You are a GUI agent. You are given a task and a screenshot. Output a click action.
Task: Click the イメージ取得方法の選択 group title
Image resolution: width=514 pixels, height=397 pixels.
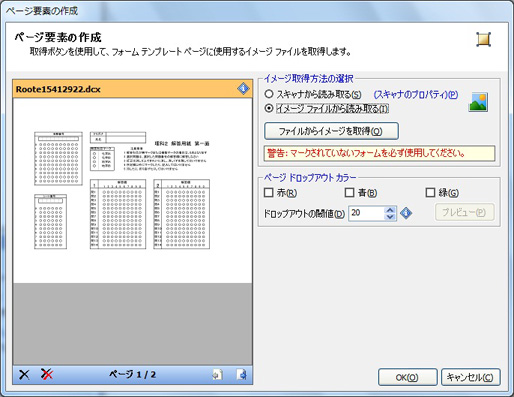point(309,79)
